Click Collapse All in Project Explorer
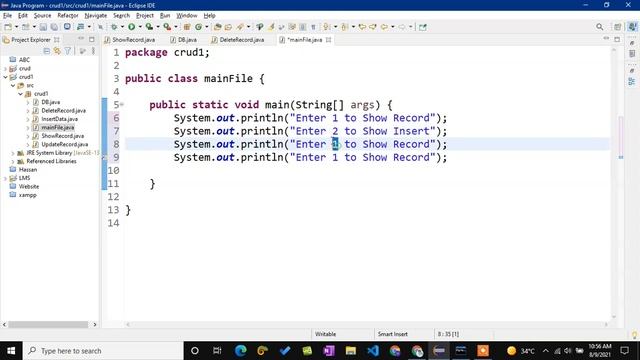Screen dimensions: 640x360 pos(47,51)
